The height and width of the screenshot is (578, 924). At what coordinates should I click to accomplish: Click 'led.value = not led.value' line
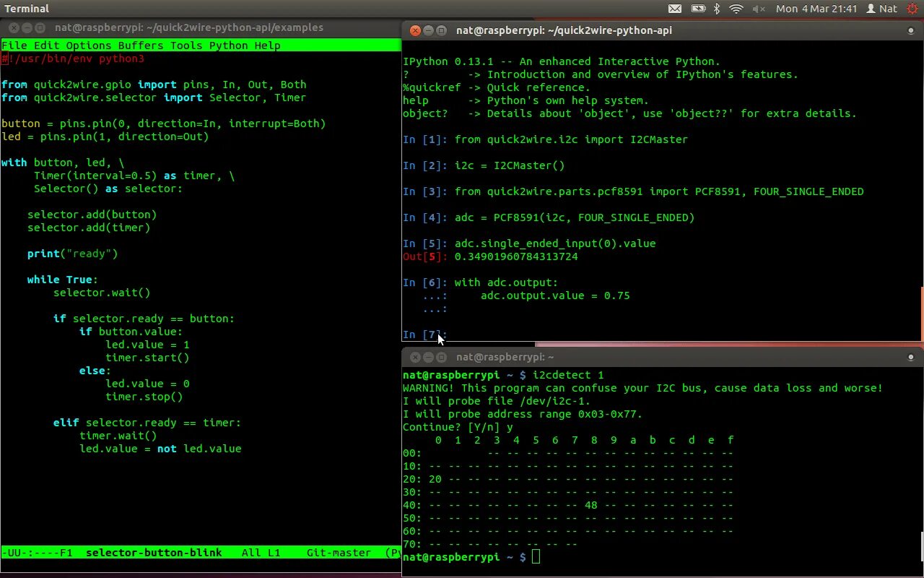[x=160, y=449]
